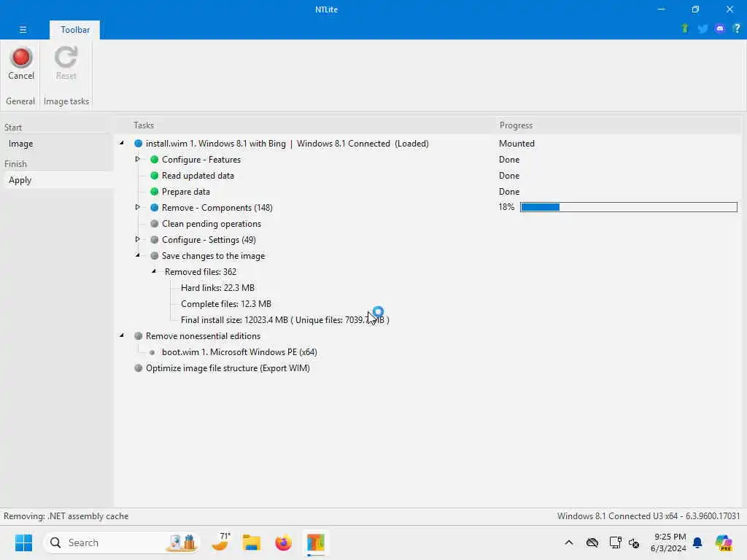Open Windows Start button
The image size is (747, 560).
23,542
